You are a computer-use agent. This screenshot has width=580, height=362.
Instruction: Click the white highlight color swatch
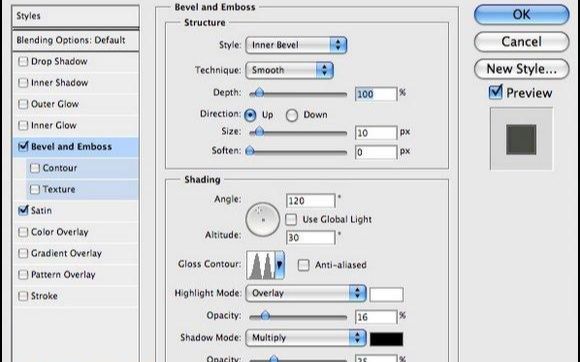tap(387, 295)
